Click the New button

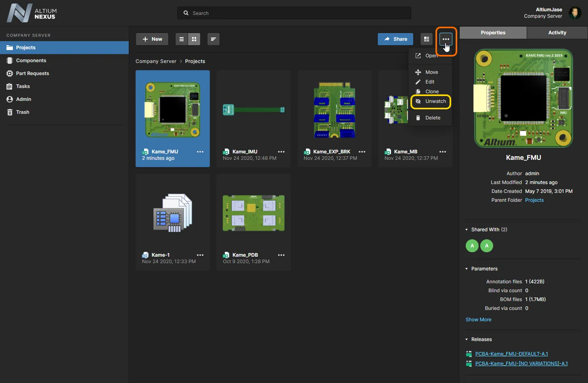click(x=152, y=39)
